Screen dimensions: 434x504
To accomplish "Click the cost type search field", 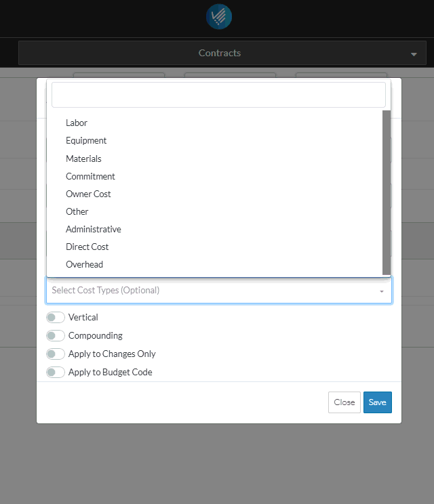I will (x=218, y=95).
